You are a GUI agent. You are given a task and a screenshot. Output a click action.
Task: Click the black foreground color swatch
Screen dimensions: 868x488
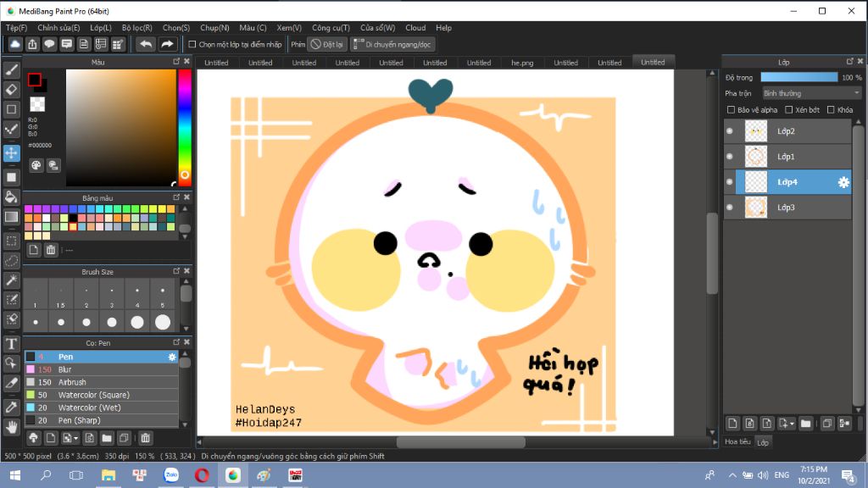click(34, 80)
